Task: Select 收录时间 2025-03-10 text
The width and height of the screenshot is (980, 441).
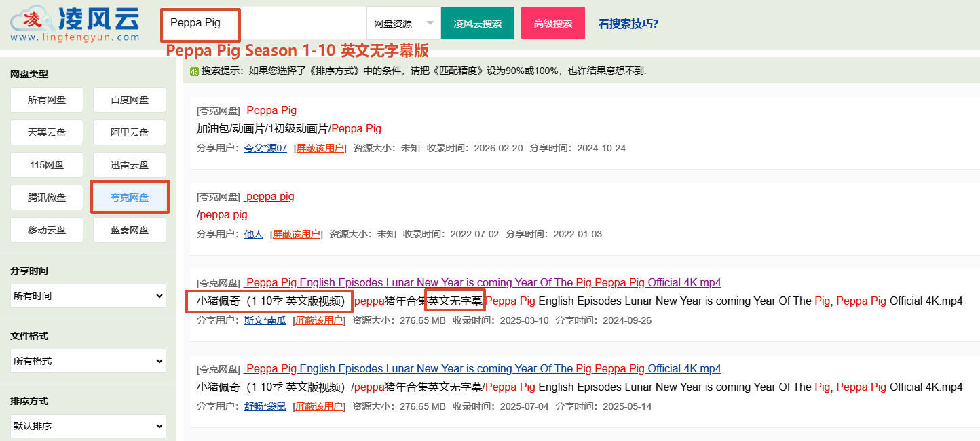Action: coord(502,320)
